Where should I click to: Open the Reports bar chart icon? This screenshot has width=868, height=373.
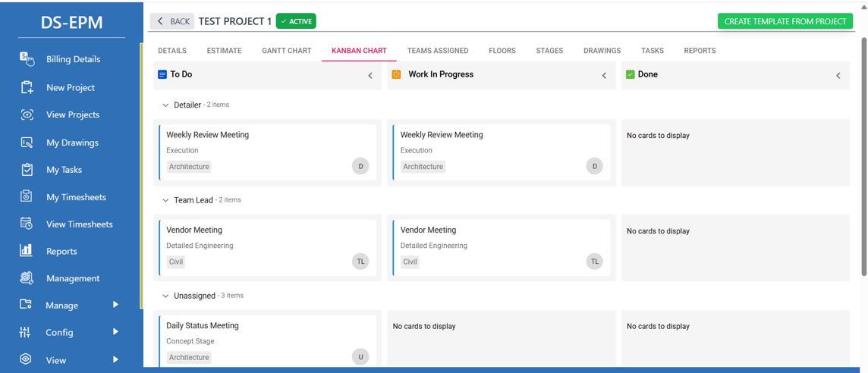coord(27,251)
